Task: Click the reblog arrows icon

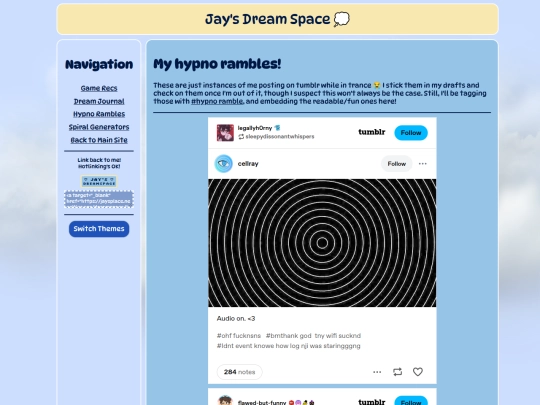Action: click(x=397, y=372)
